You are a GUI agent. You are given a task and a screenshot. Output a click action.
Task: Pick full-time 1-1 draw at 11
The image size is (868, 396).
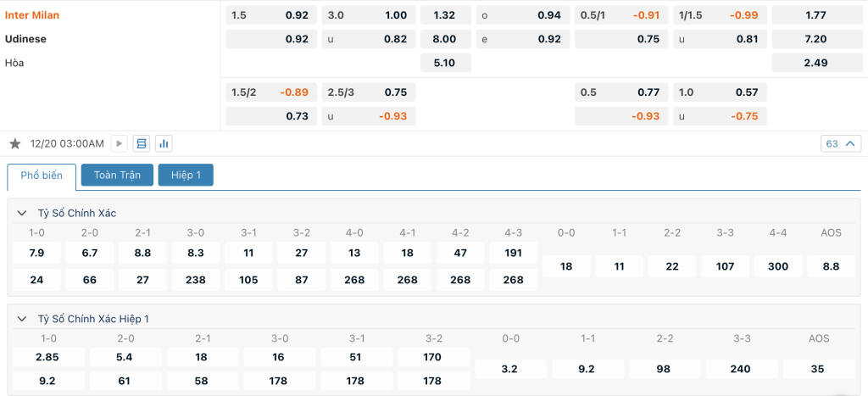(619, 266)
